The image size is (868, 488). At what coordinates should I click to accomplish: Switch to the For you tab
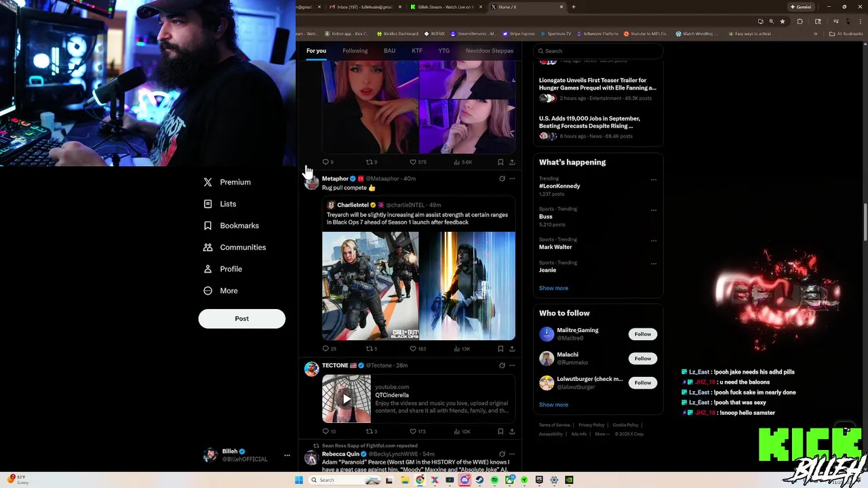[316, 51]
